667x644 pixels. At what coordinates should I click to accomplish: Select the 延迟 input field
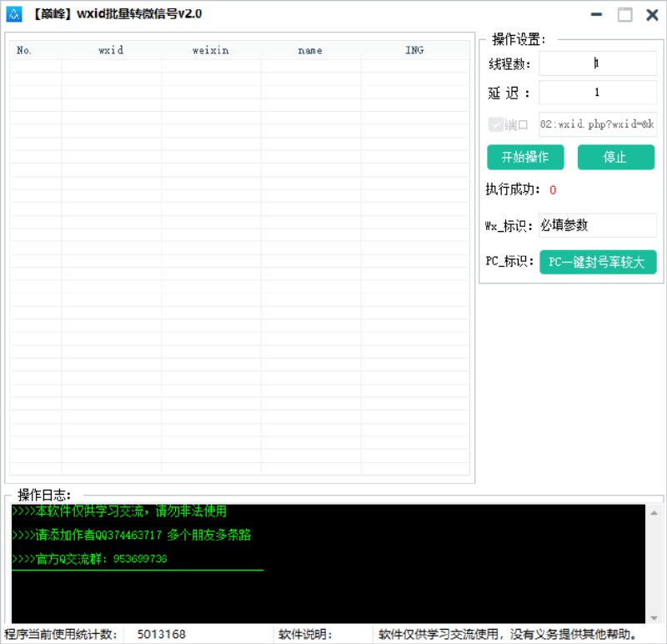coord(597,93)
